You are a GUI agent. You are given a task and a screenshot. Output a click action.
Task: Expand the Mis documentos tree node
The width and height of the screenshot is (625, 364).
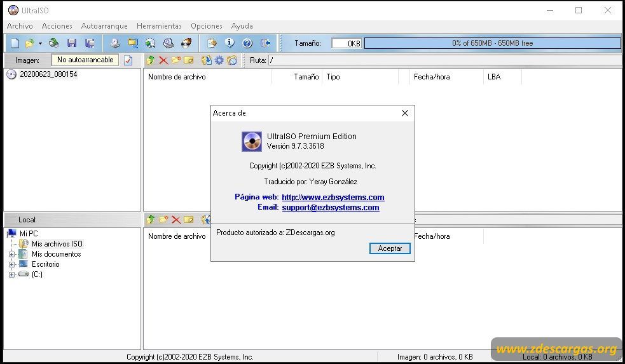coord(11,254)
